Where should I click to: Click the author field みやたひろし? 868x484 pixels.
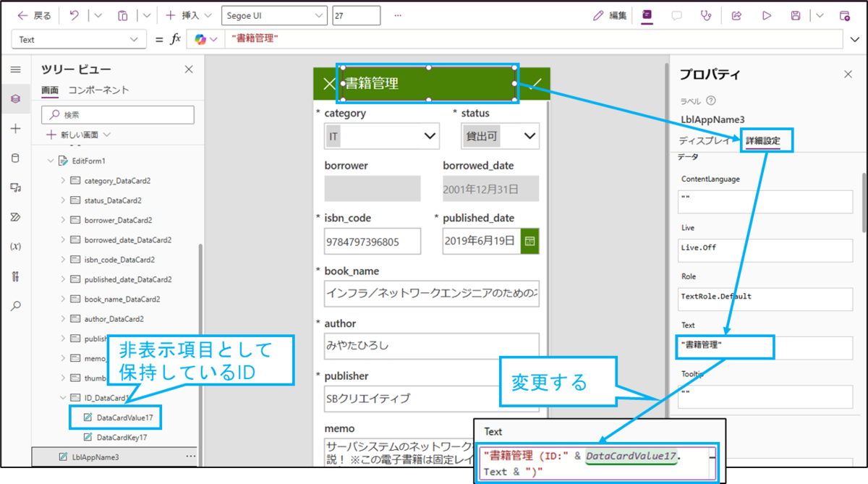click(x=432, y=346)
